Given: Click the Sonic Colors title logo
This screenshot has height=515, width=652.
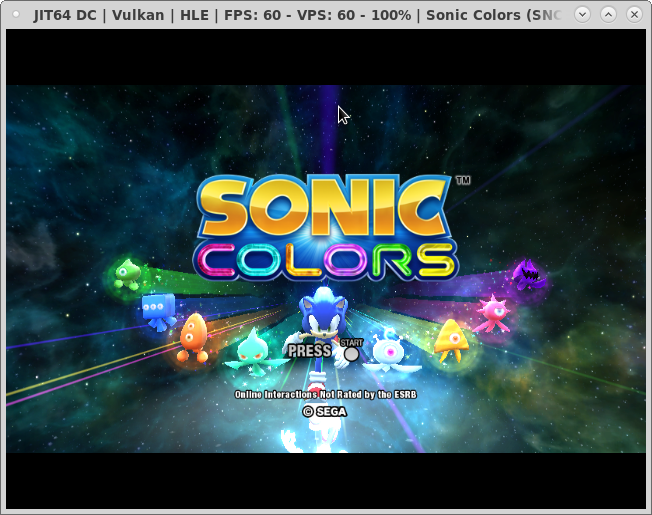Looking at the screenshot, I should (x=326, y=228).
